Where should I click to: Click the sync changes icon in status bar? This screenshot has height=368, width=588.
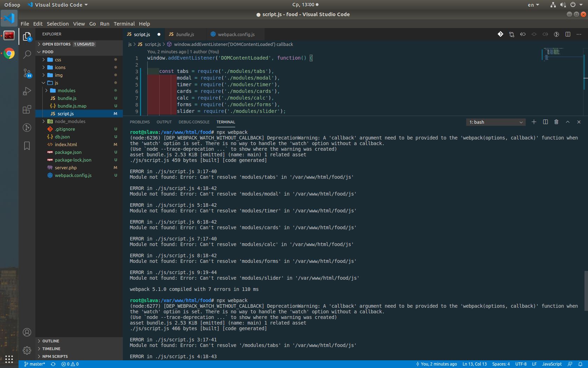point(53,364)
